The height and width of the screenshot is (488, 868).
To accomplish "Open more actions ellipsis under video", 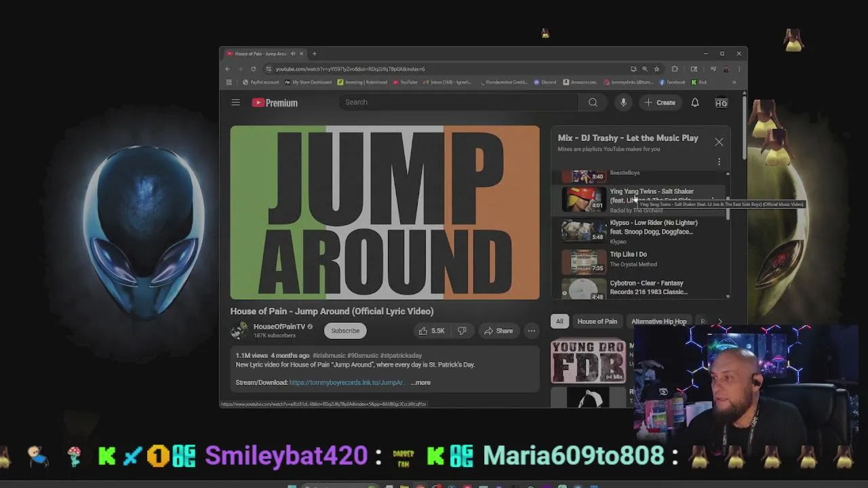I will 532,331.
